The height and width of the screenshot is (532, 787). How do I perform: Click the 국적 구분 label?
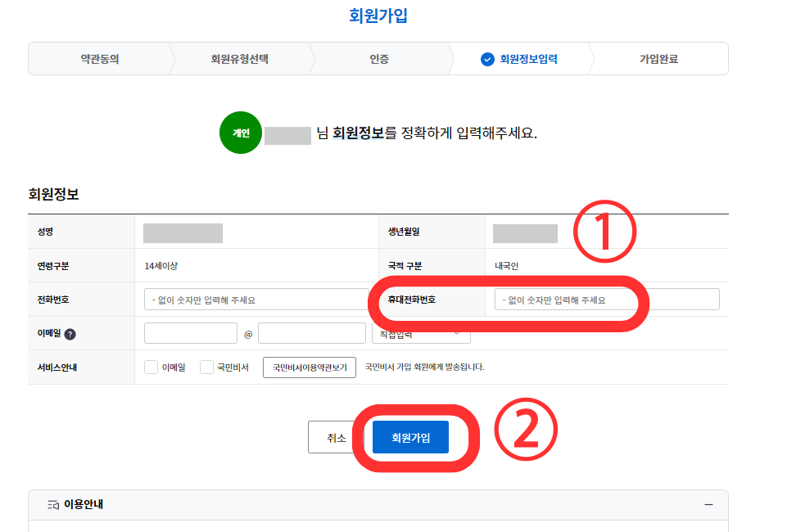click(405, 266)
